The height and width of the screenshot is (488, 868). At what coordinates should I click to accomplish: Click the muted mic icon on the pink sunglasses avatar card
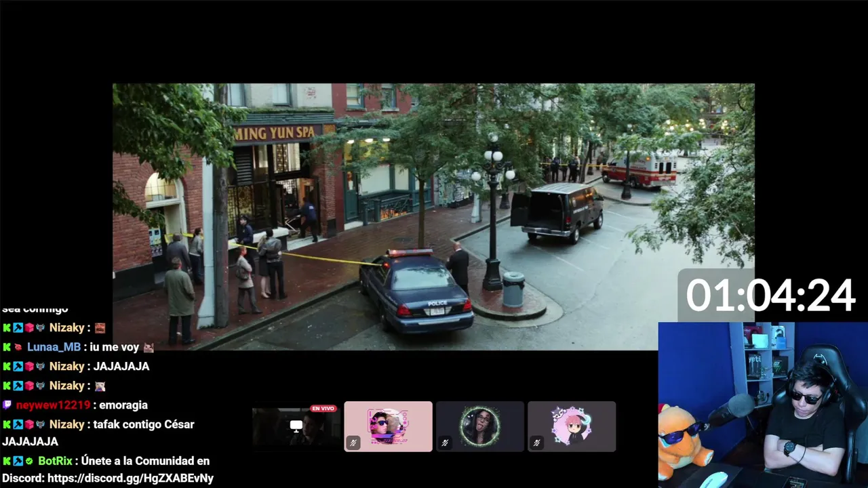point(353,443)
